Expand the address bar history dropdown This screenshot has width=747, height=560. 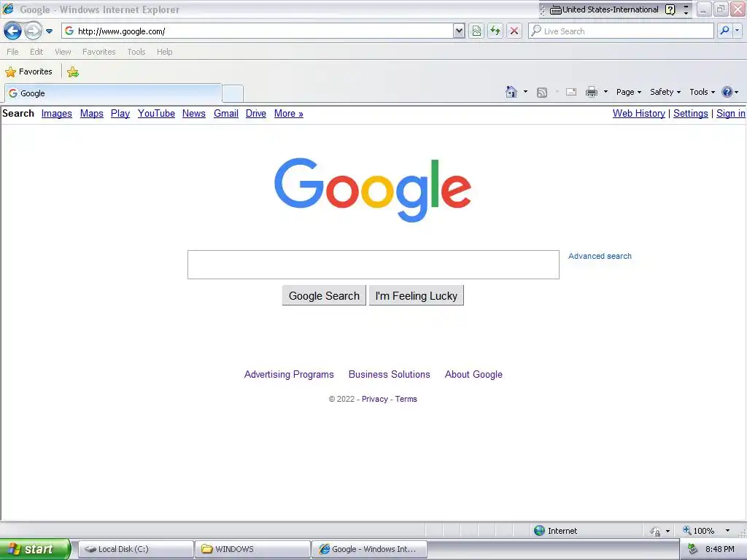point(459,31)
